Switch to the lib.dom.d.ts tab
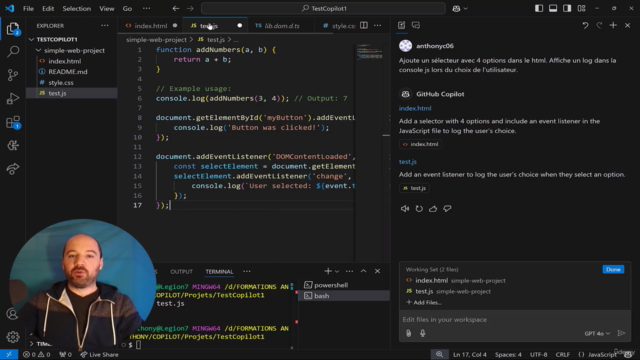The image size is (640, 360). point(282,26)
